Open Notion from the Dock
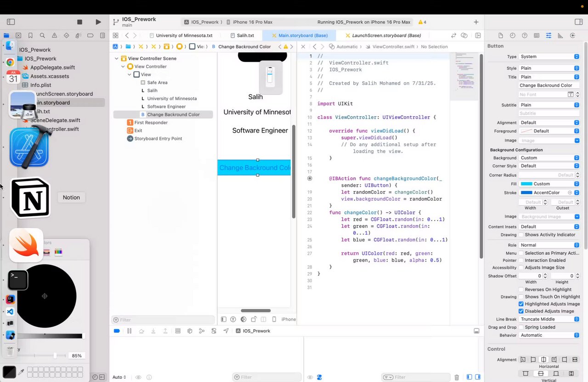The height and width of the screenshot is (382, 588). (x=30, y=197)
